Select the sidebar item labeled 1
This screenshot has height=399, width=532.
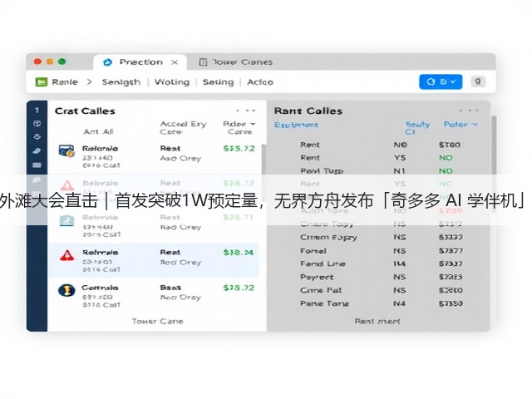coord(37,111)
